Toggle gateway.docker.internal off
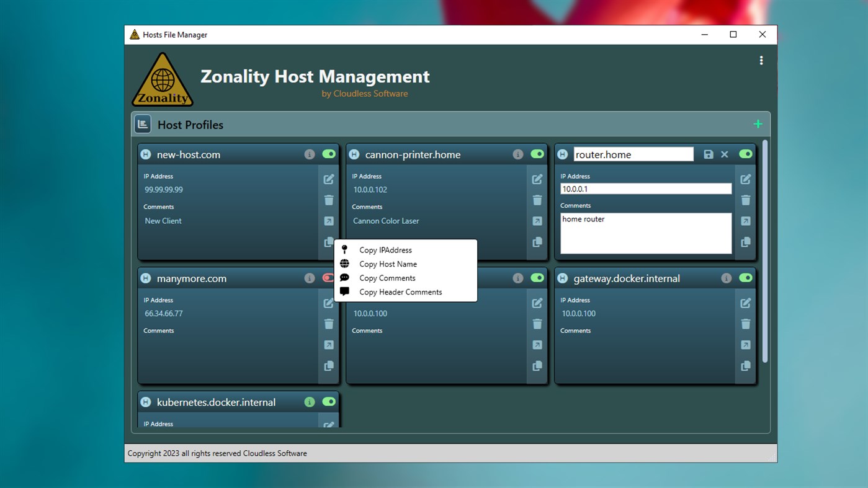Viewport: 868px width, 488px height. pyautogui.click(x=745, y=278)
